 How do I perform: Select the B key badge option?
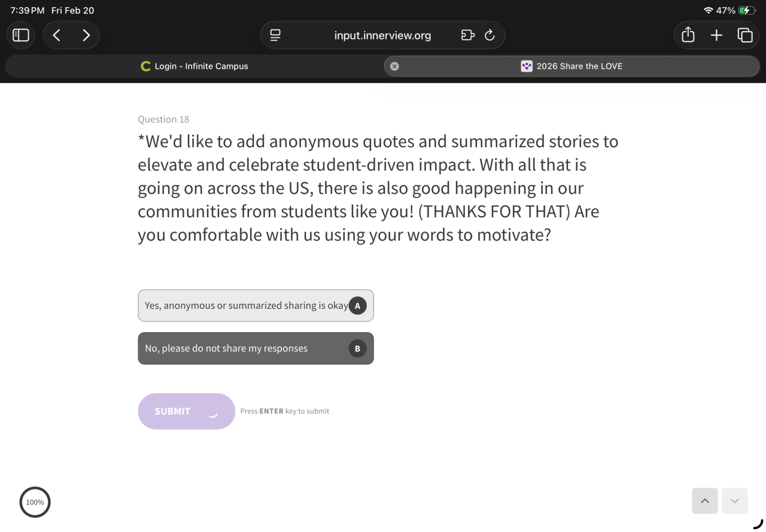click(x=357, y=348)
